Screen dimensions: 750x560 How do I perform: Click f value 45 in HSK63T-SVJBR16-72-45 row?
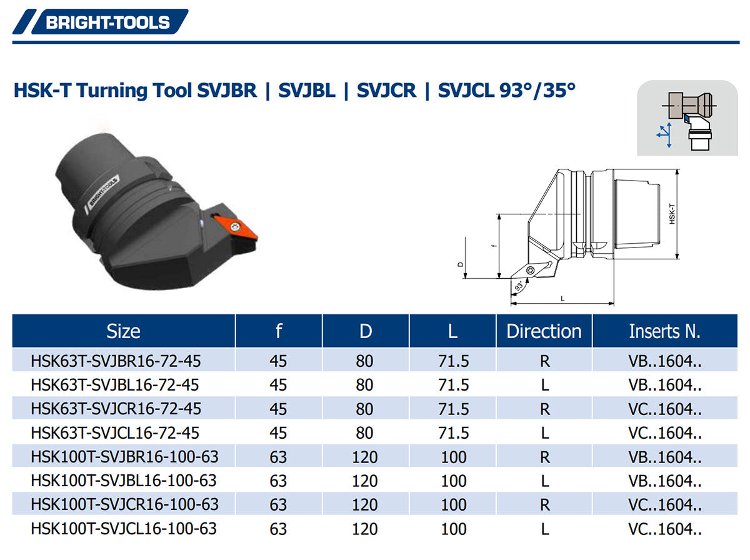(x=278, y=361)
